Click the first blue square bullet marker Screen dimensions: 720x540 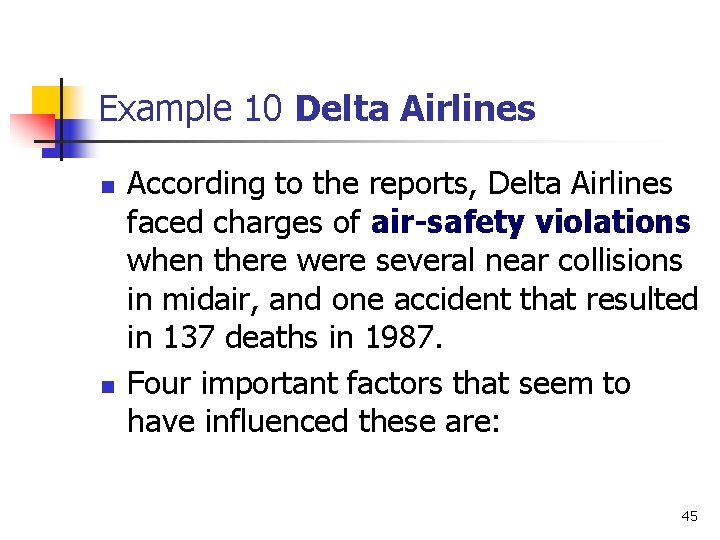[108, 186]
